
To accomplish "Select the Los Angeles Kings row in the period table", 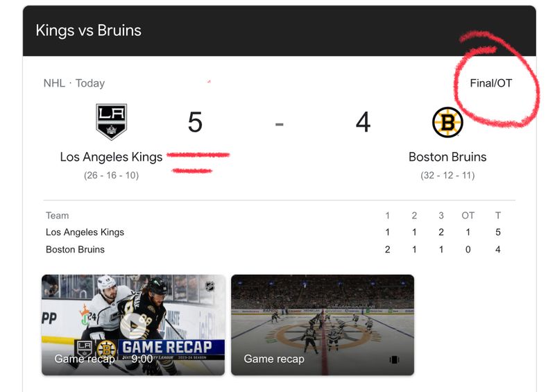I will tap(85, 232).
